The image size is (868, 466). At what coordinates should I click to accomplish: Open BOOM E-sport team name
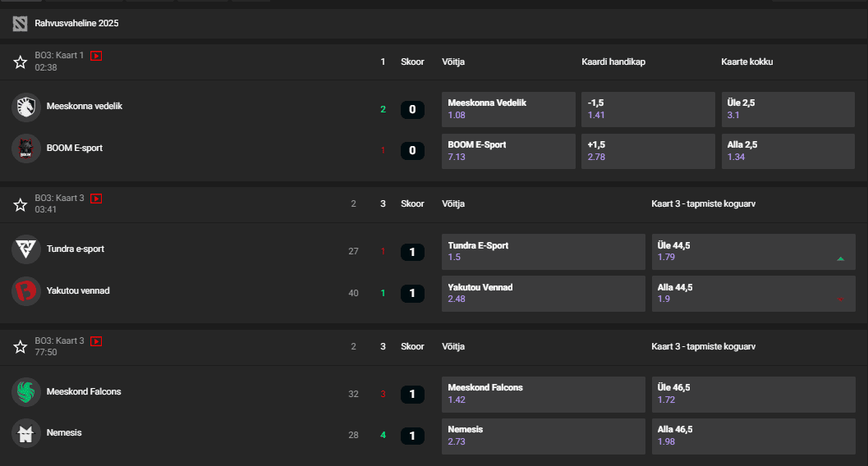point(74,148)
